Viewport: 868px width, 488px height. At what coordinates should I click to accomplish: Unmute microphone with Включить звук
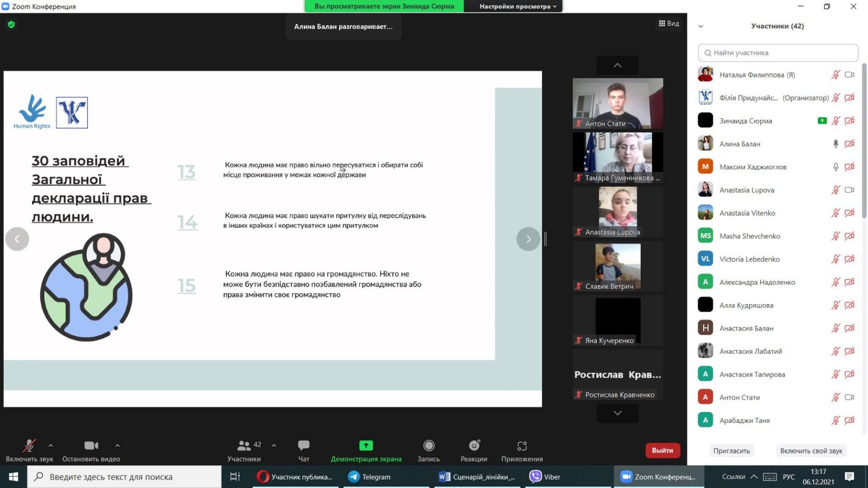pyautogui.click(x=29, y=446)
